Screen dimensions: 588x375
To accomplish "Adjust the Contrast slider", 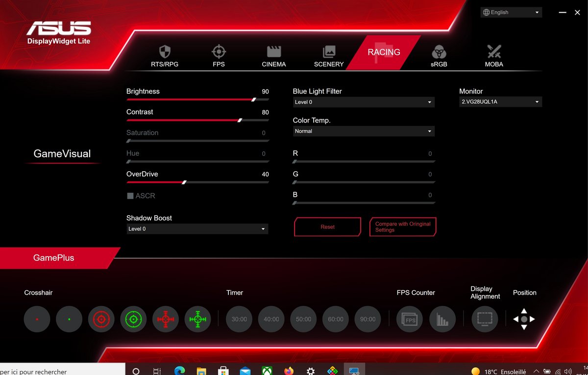I will pos(197,120).
